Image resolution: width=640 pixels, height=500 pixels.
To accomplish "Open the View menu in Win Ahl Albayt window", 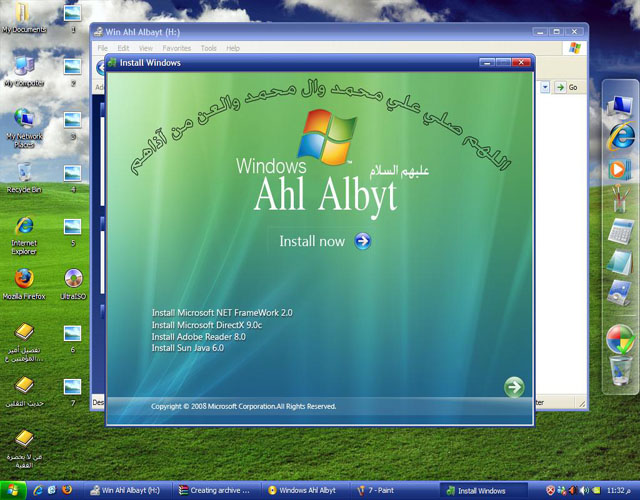I will point(146,48).
